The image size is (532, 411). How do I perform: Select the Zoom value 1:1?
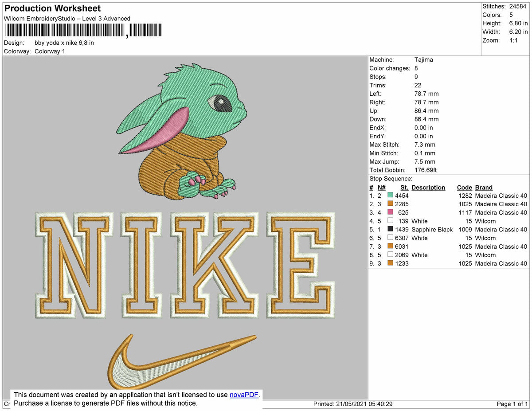(513, 40)
